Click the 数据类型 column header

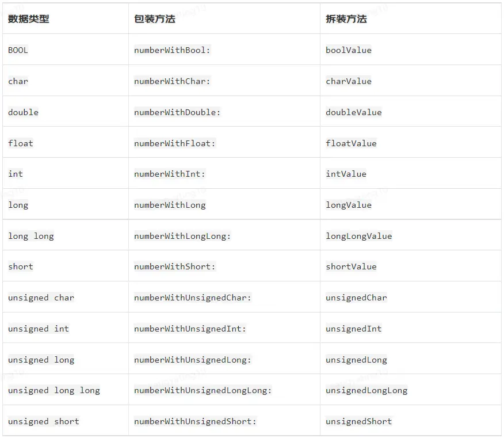click(29, 19)
